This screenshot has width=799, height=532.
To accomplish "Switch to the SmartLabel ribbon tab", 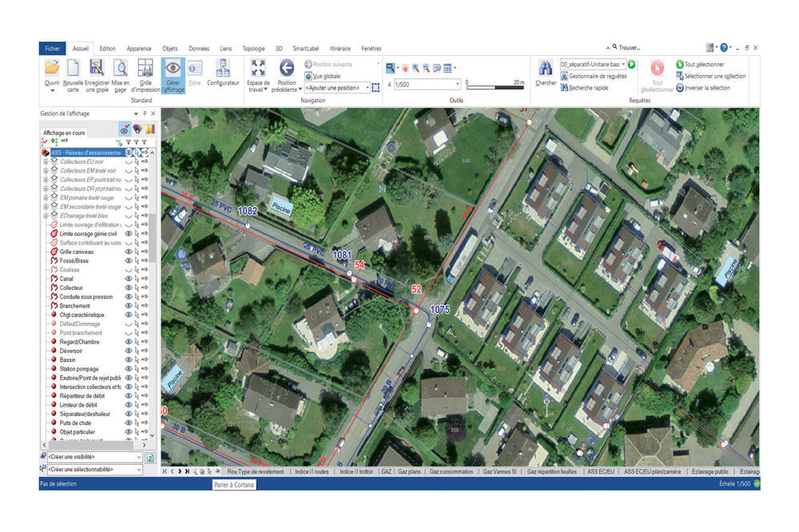I will pyautogui.click(x=306, y=49).
